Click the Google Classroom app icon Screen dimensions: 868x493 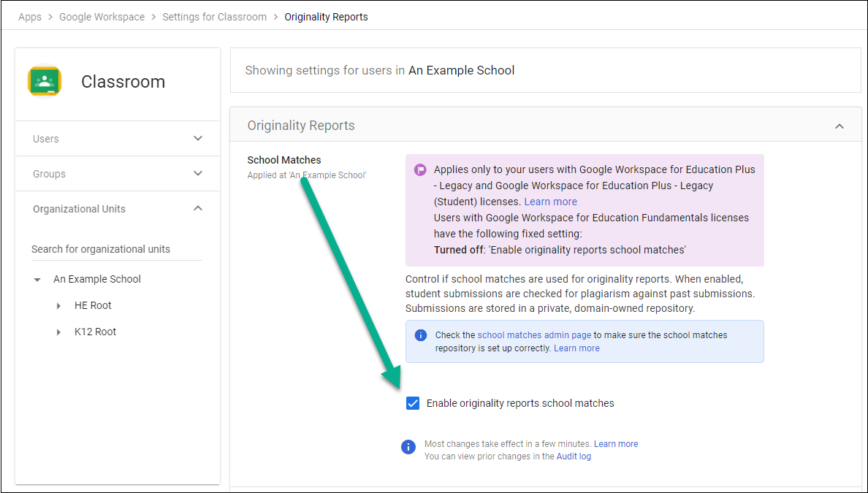45,81
